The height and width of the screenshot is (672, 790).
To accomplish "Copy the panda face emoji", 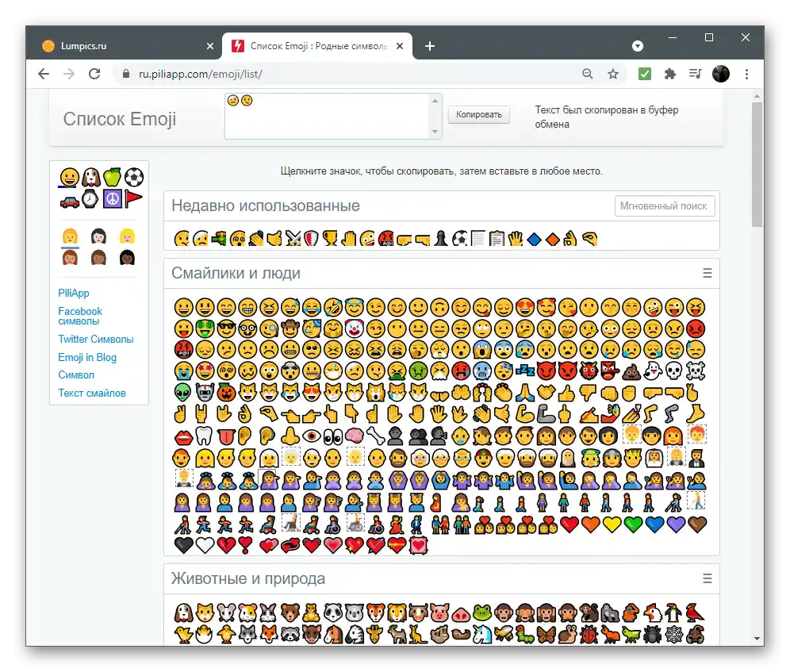I will pyautogui.click(x=332, y=613).
